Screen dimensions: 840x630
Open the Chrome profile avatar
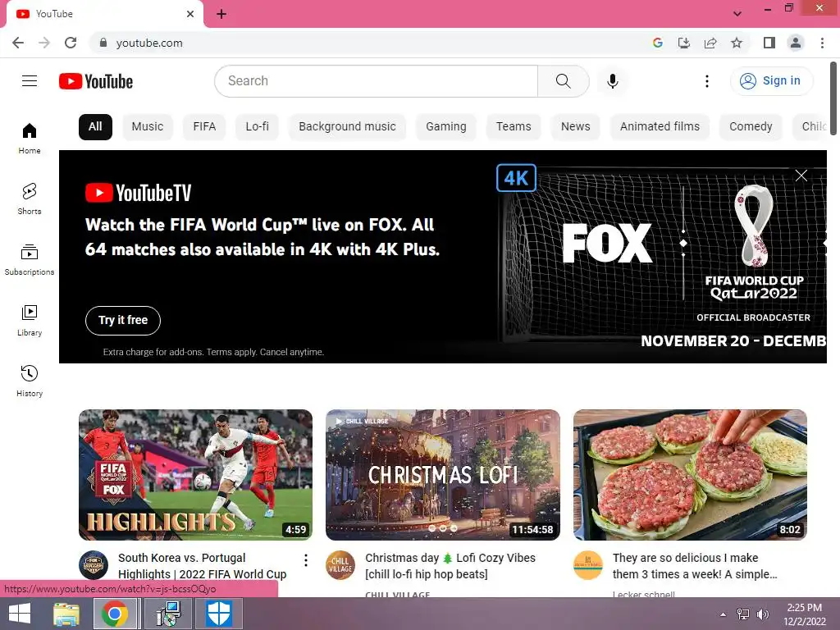[x=796, y=43]
